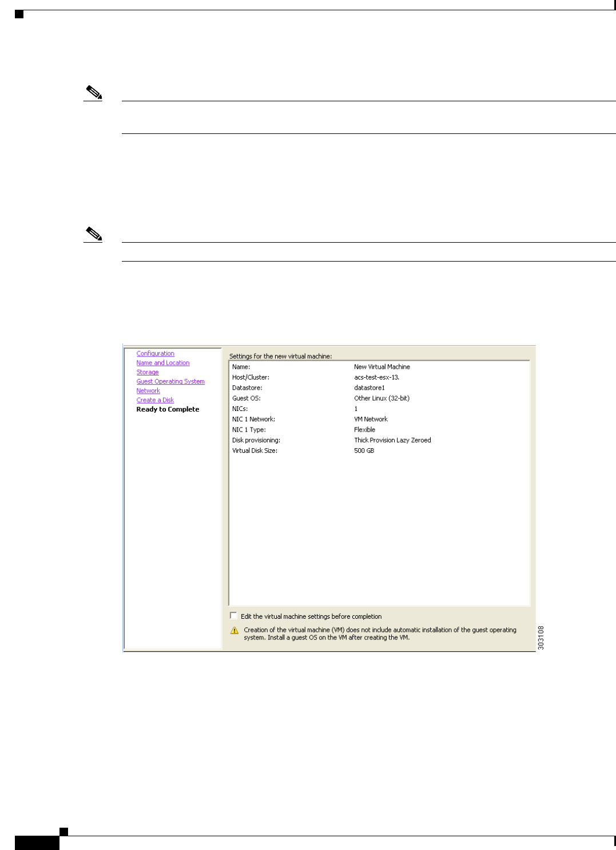Click the guest OS installation warning message

pyautogui.click(x=380, y=634)
